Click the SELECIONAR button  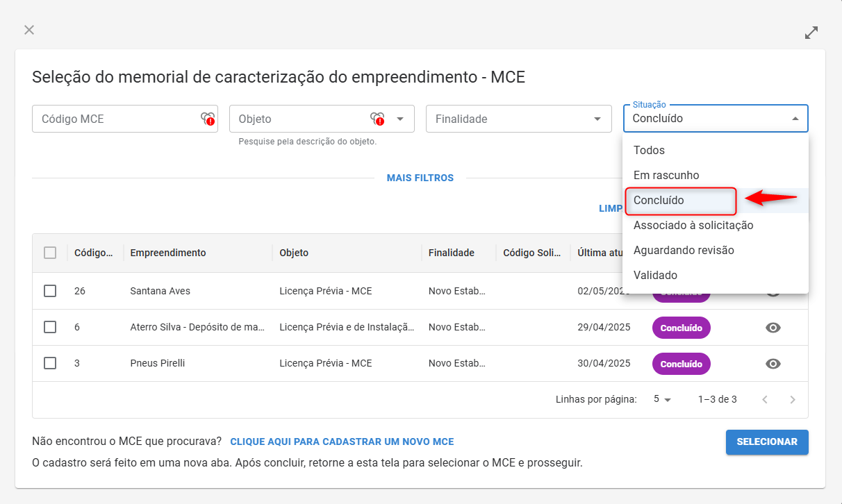point(767,442)
